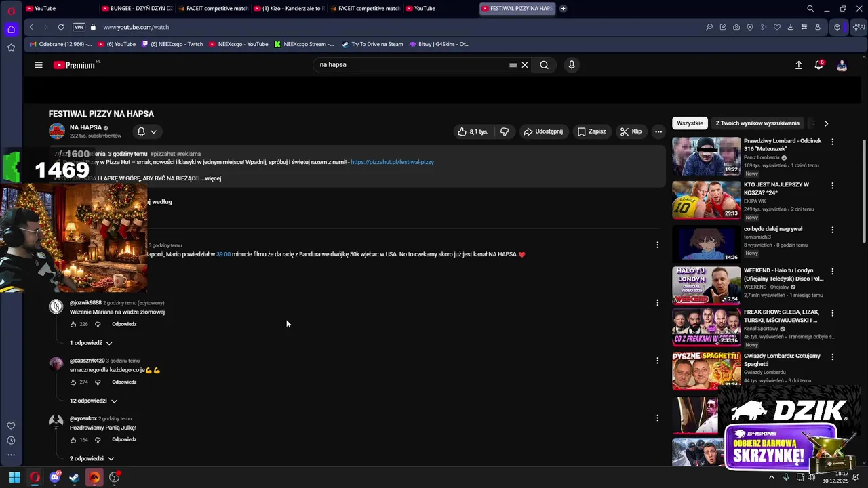Open the Windows Start menu
Image resolution: width=868 pixels, height=488 pixels.
click(x=14, y=477)
